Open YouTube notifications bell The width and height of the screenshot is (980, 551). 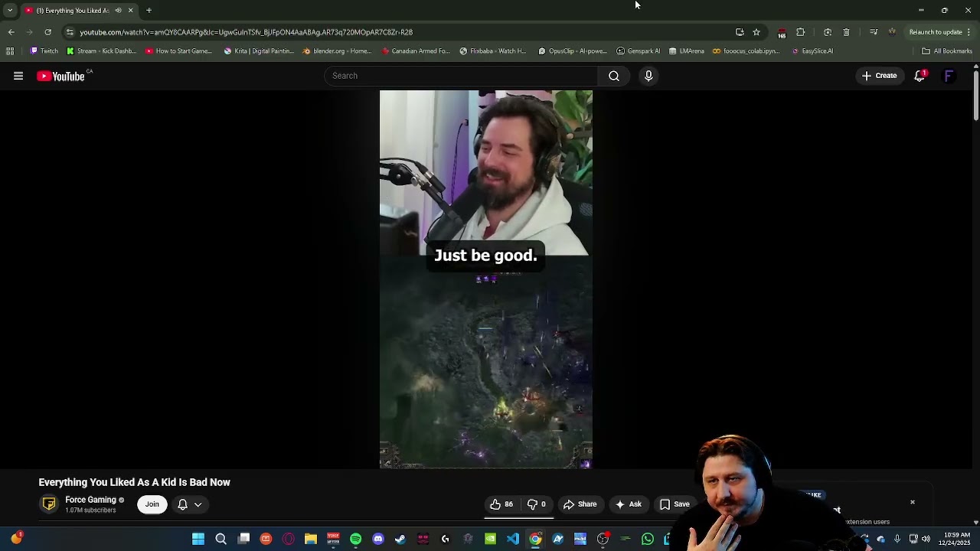pyautogui.click(x=920, y=76)
